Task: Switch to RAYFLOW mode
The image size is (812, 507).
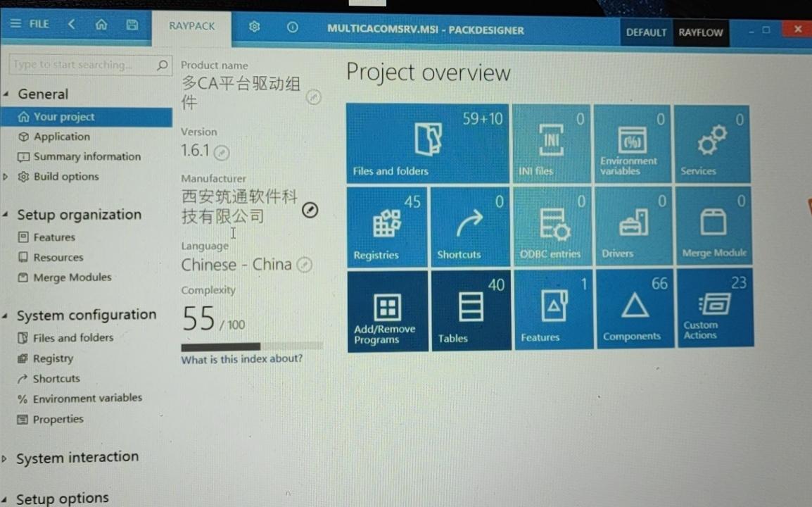Action: 700,32
